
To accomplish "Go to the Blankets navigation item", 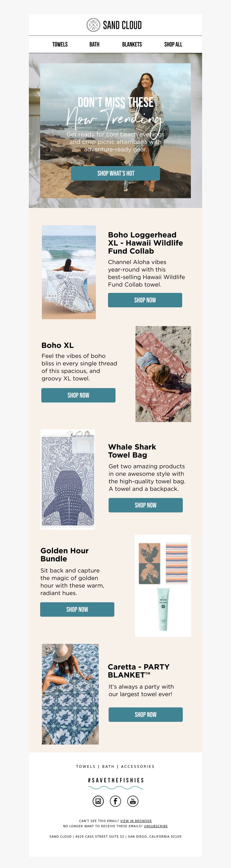I will [x=132, y=44].
